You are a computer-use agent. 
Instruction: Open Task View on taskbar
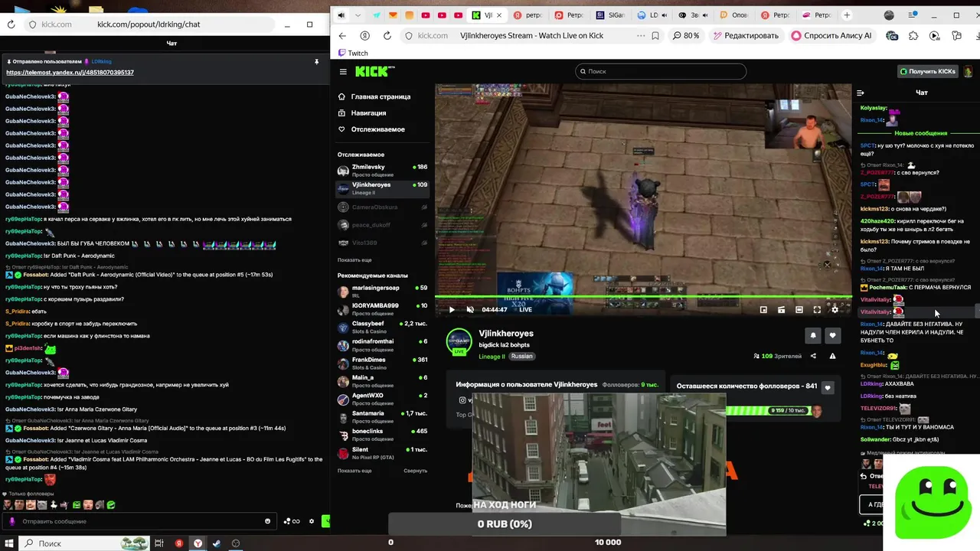tap(159, 543)
